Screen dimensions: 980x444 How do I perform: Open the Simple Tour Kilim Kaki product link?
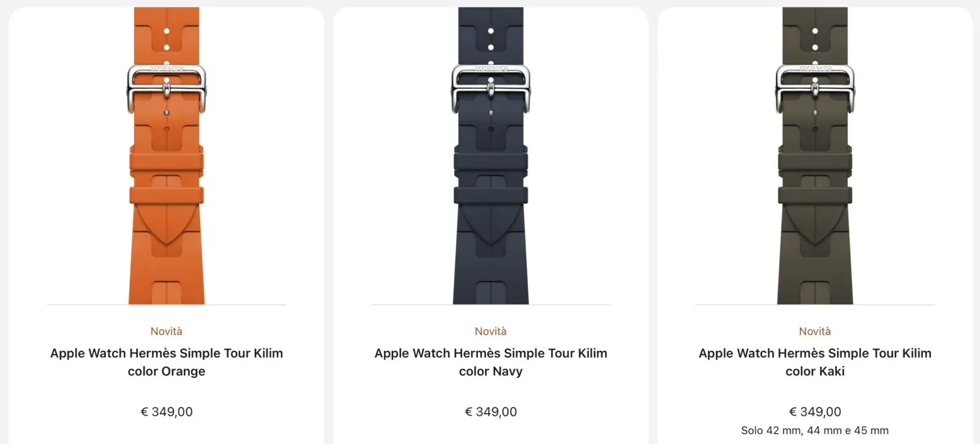click(815, 361)
